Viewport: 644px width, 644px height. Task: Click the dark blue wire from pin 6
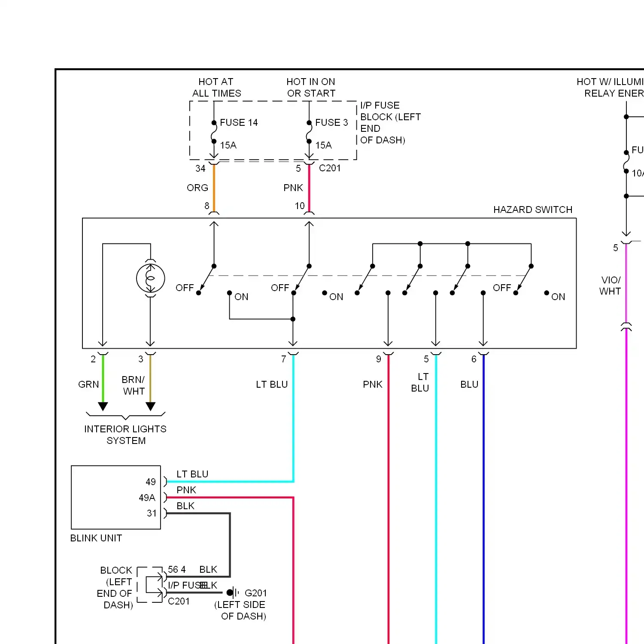(x=483, y=499)
